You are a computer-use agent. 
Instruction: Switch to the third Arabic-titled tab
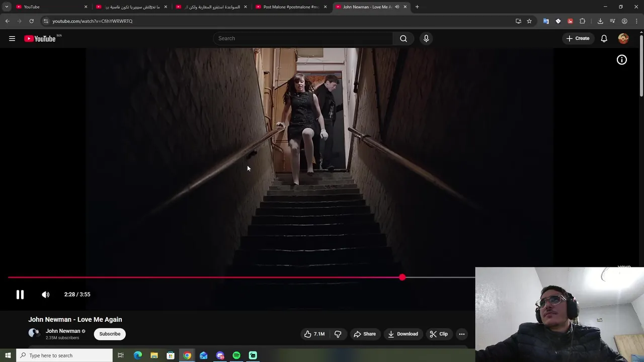[211, 7]
